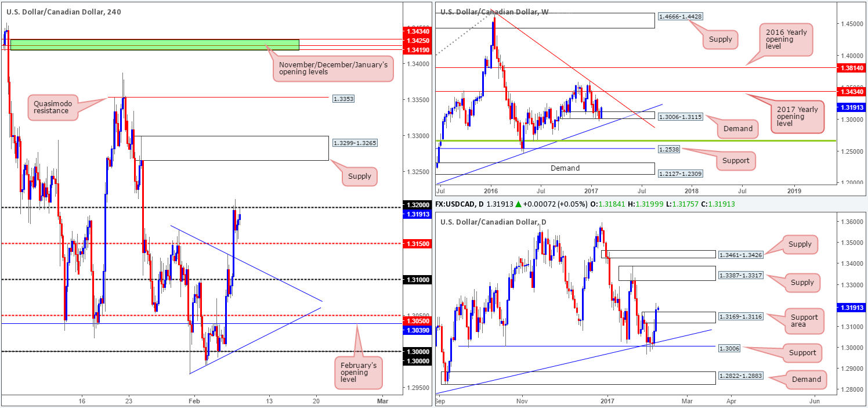The height and width of the screenshot is (408, 868).
Task: Click the 1.33500 axis value
Action: coord(417,100)
